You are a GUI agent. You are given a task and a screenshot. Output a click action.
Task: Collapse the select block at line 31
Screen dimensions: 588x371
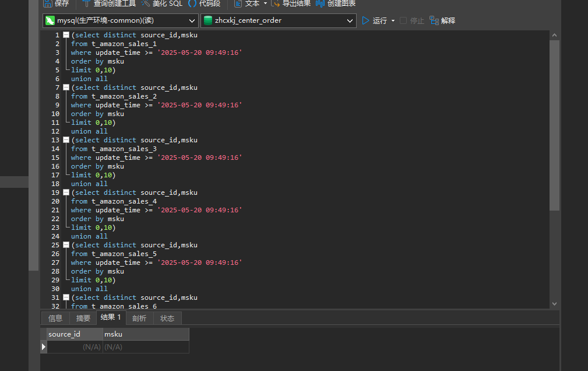tap(66, 297)
